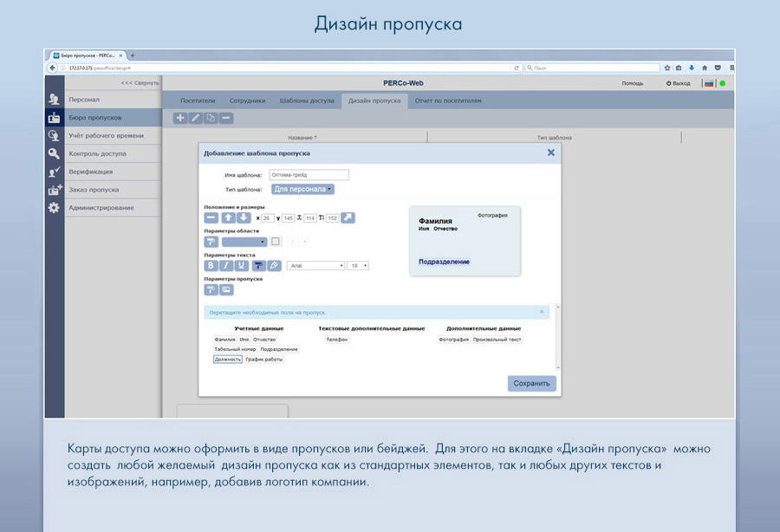Click the Сохранить button
Screen dimensions: 780x532
point(531,383)
